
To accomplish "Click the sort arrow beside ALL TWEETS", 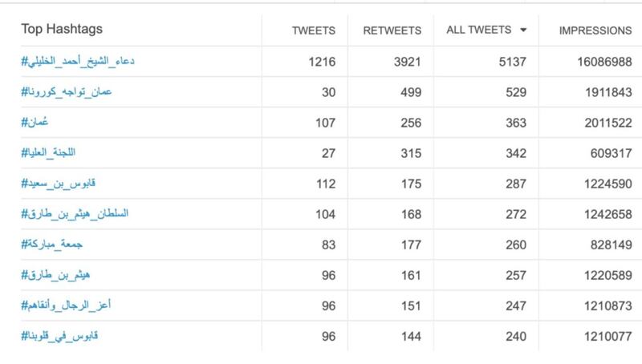I will point(523,30).
